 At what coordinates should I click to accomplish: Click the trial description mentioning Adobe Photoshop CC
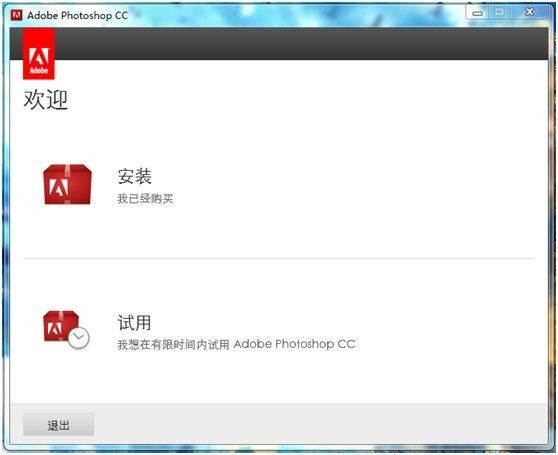click(x=236, y=344)
